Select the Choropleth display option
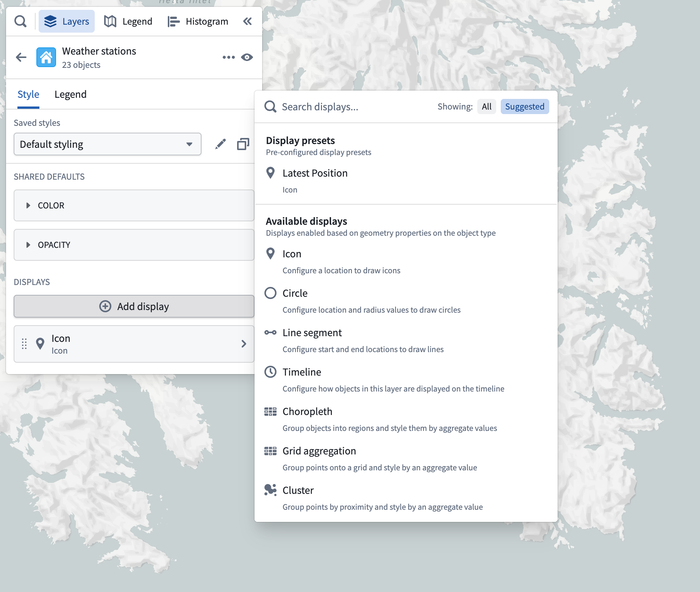This screenshot has width=700, height=592. (x=307, y=411)
